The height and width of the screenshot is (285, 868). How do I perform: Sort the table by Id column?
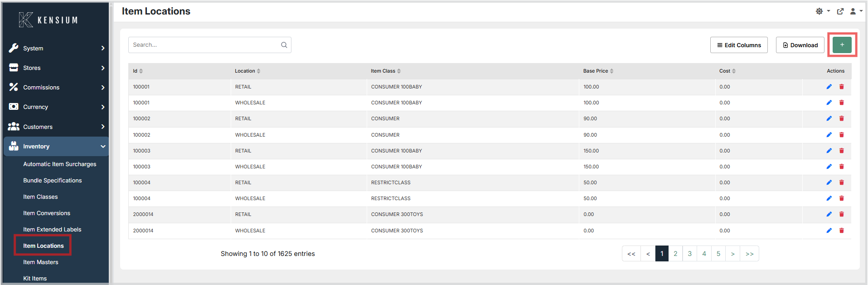(138, 71)
